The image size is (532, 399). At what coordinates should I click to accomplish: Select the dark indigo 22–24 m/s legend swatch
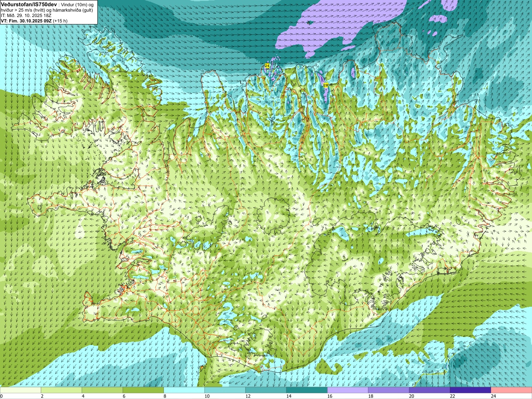point(470,390)
